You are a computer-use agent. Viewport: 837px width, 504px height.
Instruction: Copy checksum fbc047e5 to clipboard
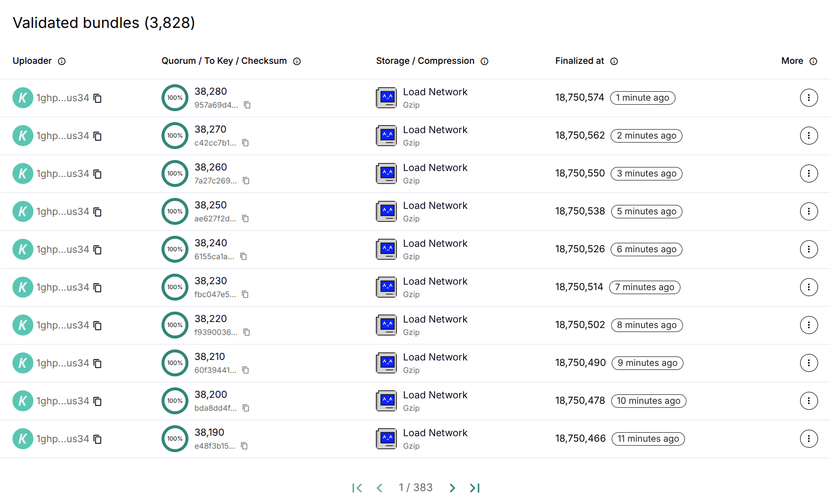[245, 295]
